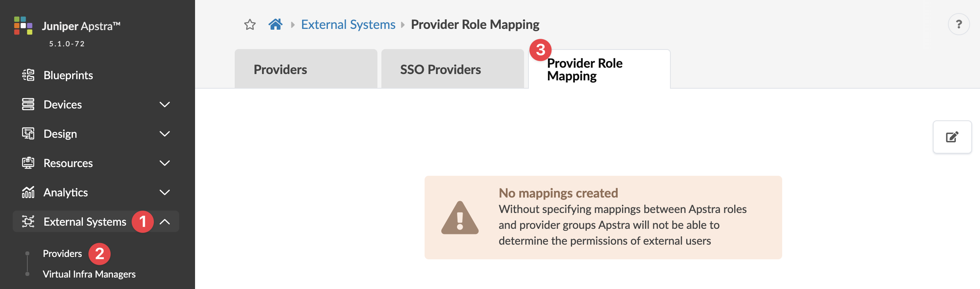
Task: Click the Analytics chart icon
Action: click(x=28, y=192)
